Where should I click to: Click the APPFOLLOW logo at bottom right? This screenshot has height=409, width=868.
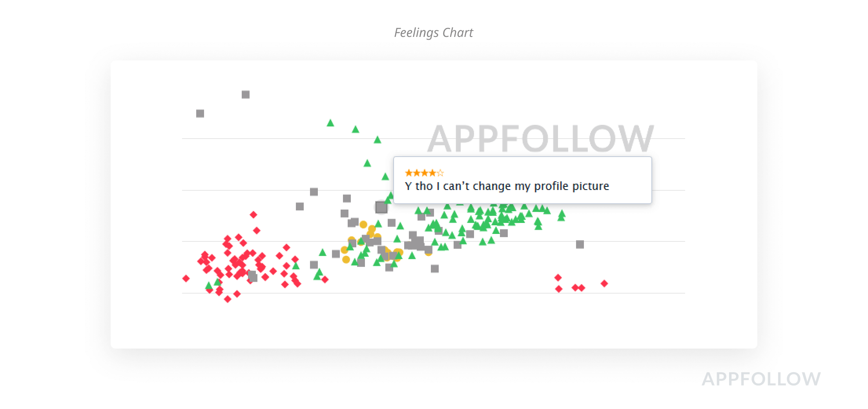coord(761,379)
